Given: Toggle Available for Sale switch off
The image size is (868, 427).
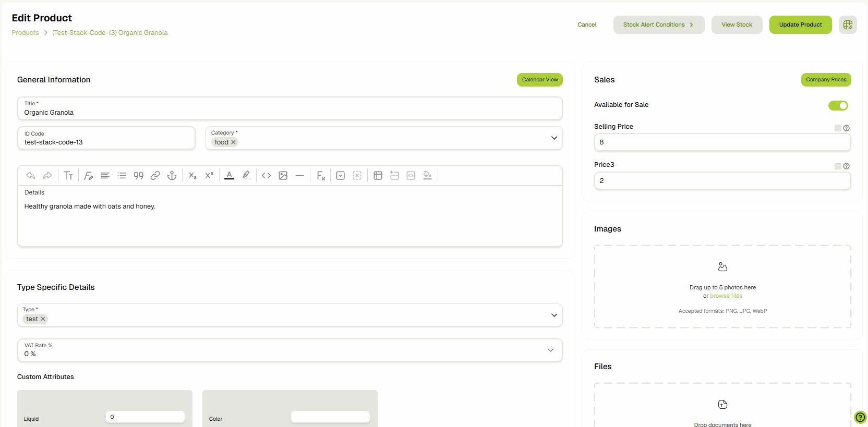Looking at the screenshot, I should point(838,106).
